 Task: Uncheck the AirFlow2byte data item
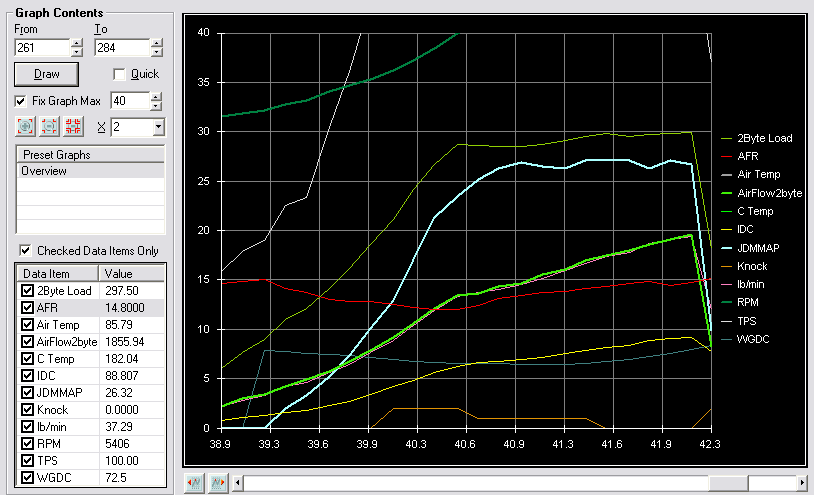(x=28, y=342)
